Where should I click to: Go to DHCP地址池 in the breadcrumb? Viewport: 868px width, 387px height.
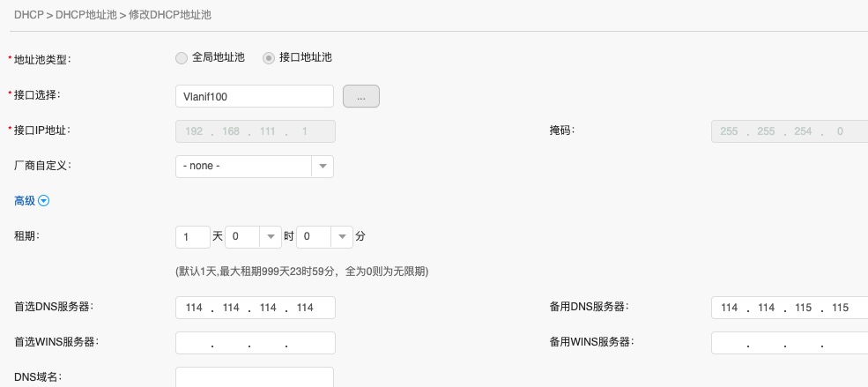[x=86, y=15]
